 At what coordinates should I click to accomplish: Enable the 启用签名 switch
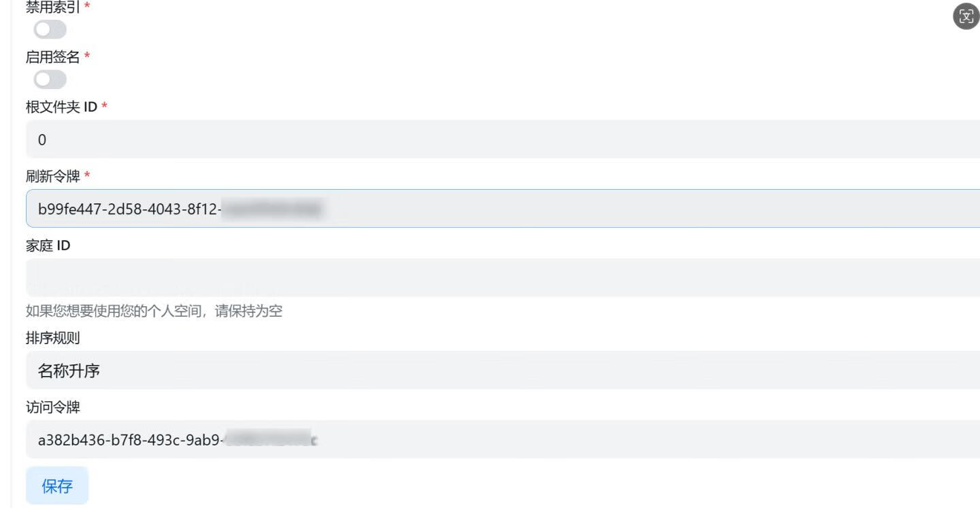pos(50,80)
